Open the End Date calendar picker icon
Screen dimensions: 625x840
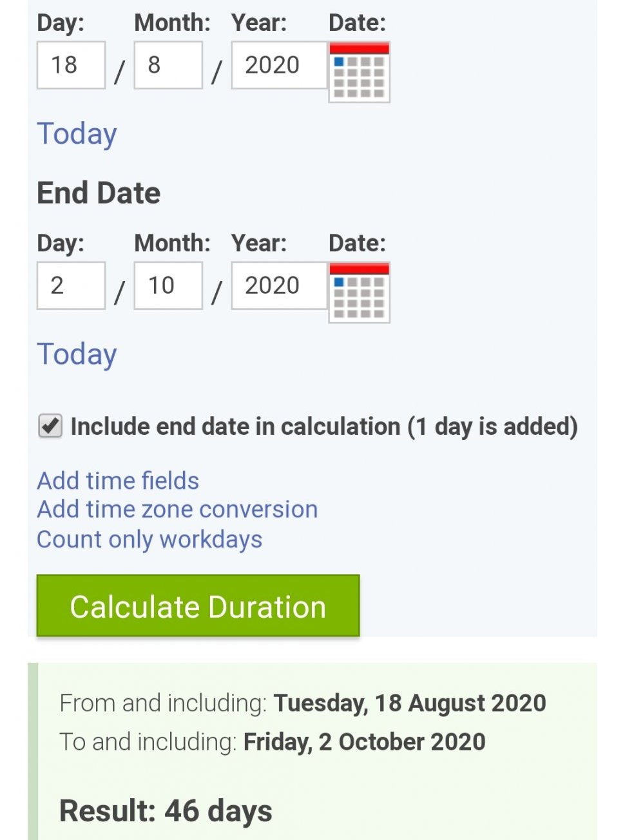click(x=359, y=292)
